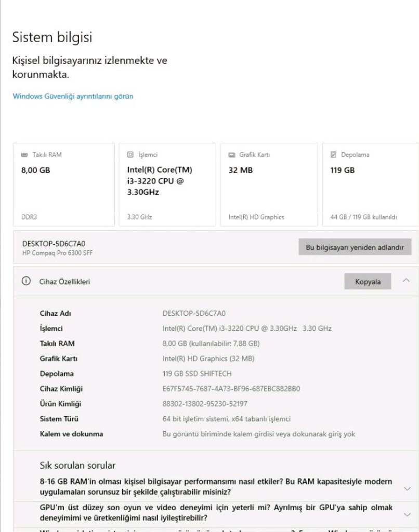Copy device specs with Kopyala button
This screenshot has width=419, height=532.
pyautogui.click(x=368, y=281)
